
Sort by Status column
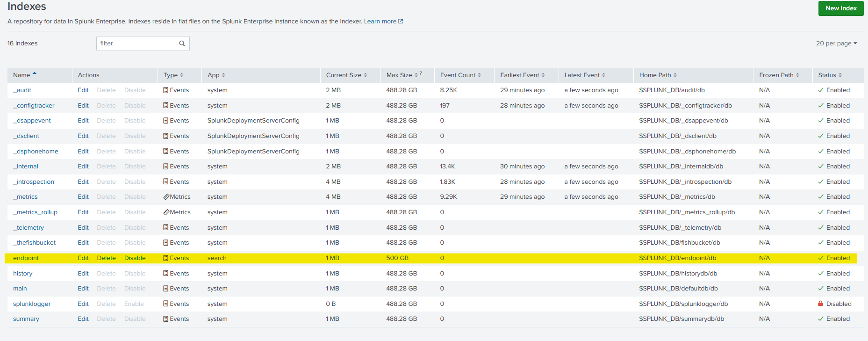click(830, 75)
